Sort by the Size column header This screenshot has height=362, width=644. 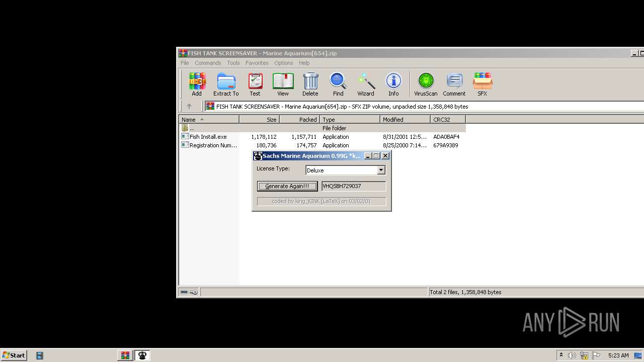tap(259, 120)
